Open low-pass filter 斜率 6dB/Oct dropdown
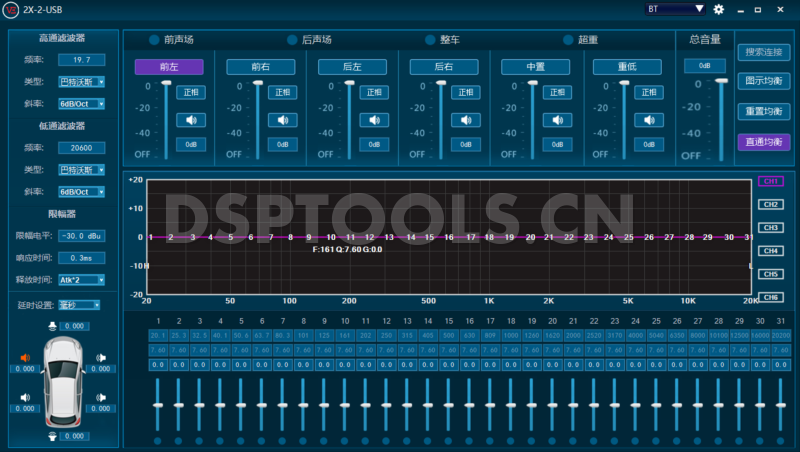This screenshot has height=452, width=800. click(82, 192)
